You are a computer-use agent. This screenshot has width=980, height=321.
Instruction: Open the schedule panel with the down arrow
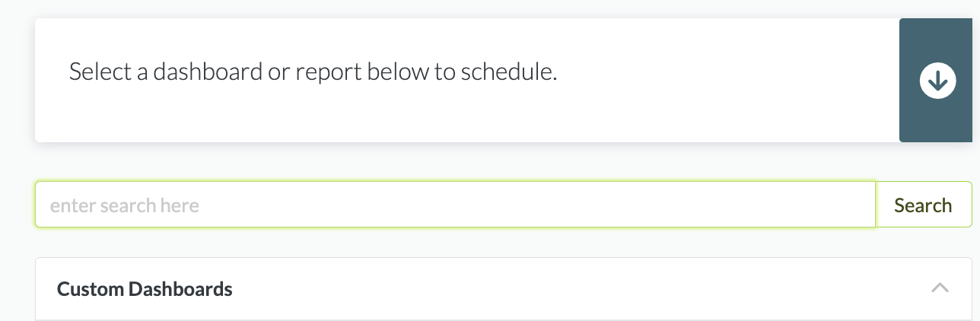coord(937,81)
